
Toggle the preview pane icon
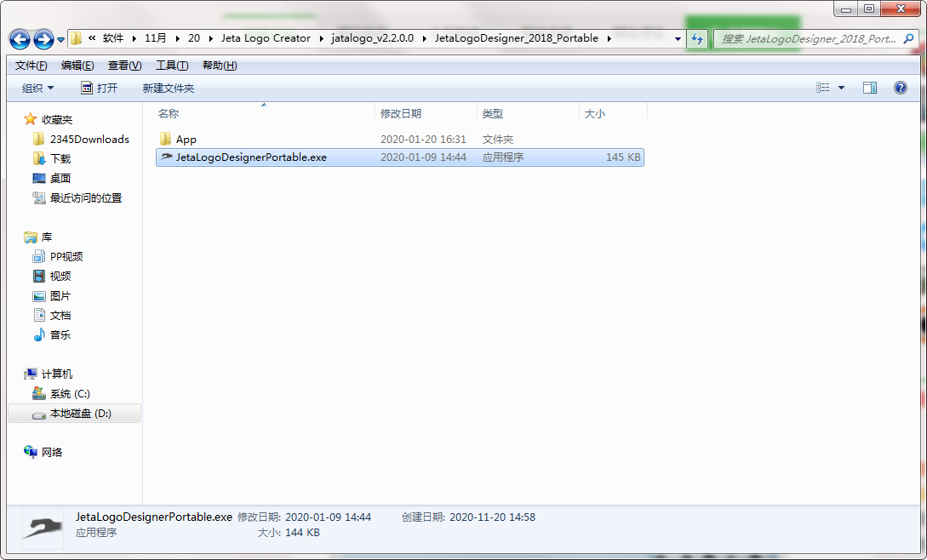pos(870,89)
